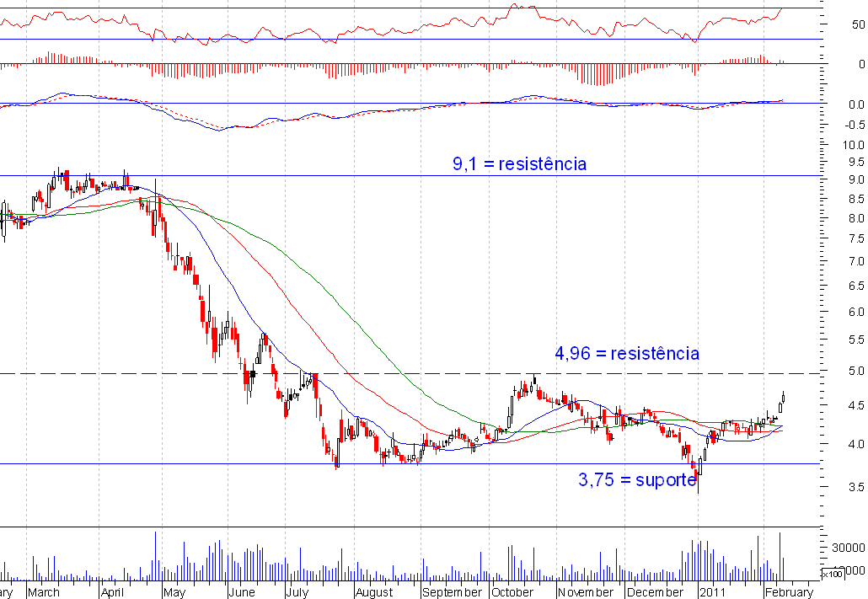Click the x100 volume multiplier box

pos(833,574)
